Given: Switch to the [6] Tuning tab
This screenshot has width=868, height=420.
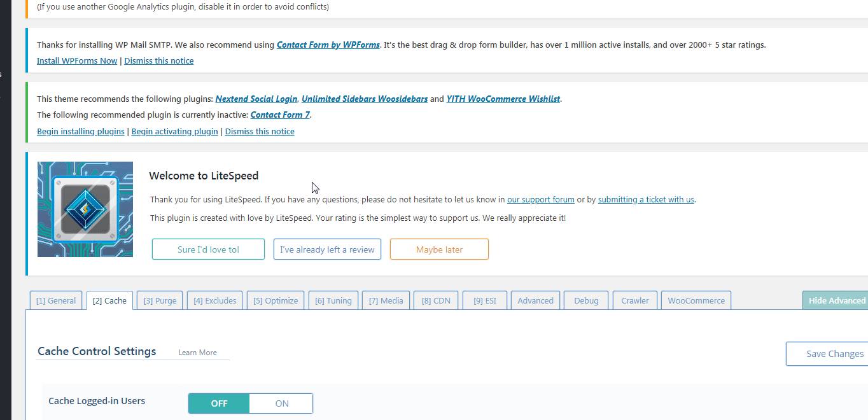Looking at the screenshot, I should [x=333, y=300].
